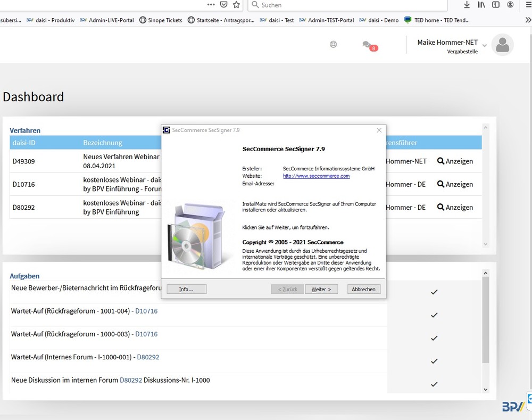Open the 'Startseite - Antragspor...' bookmark
Viewport: 532px width, 420px height.
coord(221,20)
